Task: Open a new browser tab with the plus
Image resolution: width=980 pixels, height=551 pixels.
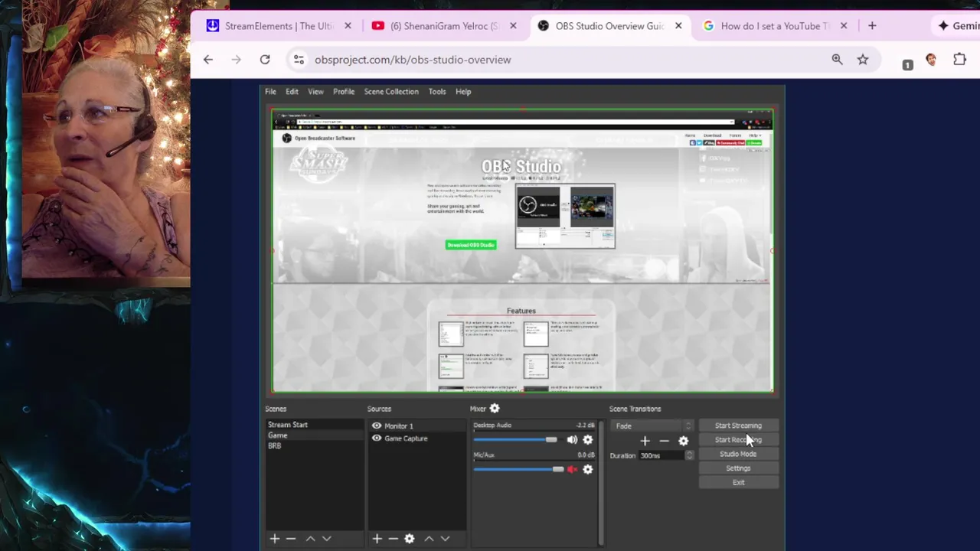Action: point(872,26)
